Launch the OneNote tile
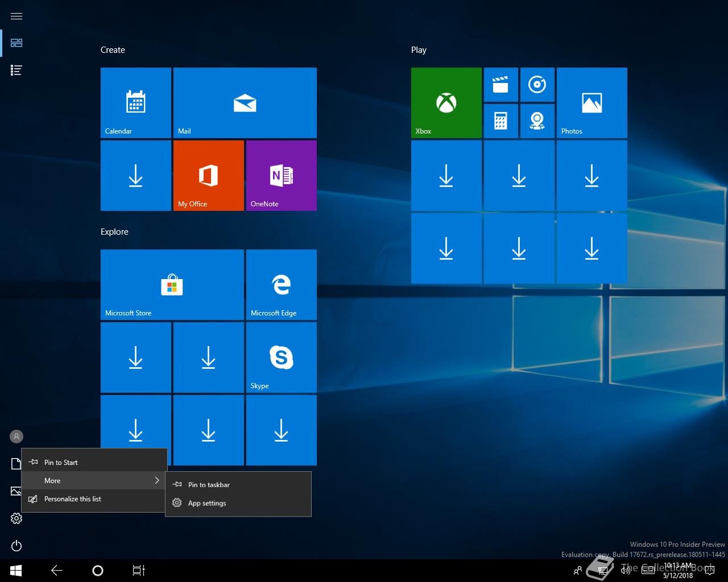728x582 pixels. [282, 176]
